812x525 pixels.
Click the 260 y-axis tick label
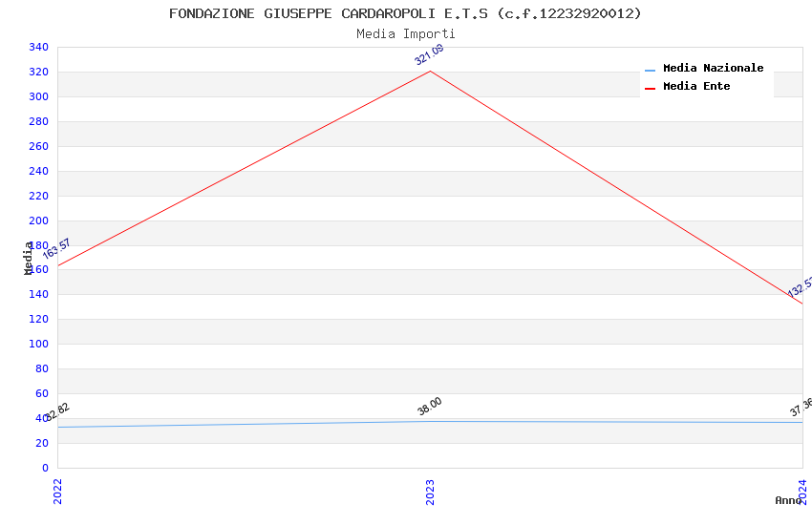[x=38, y=146]
